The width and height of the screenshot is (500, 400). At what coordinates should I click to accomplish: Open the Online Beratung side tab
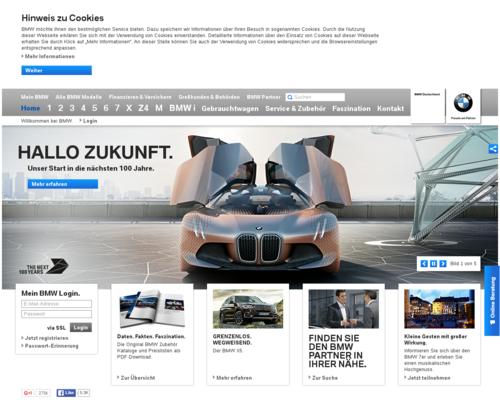click(x=492, y=300)
